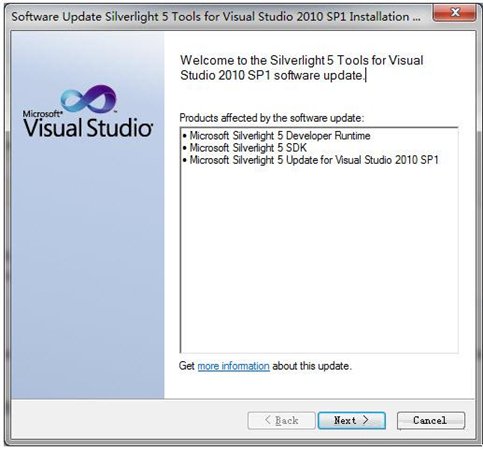This screenshot has height=450, width=483.
Task: Open the 'more information' link
Action: click(233, 366)
